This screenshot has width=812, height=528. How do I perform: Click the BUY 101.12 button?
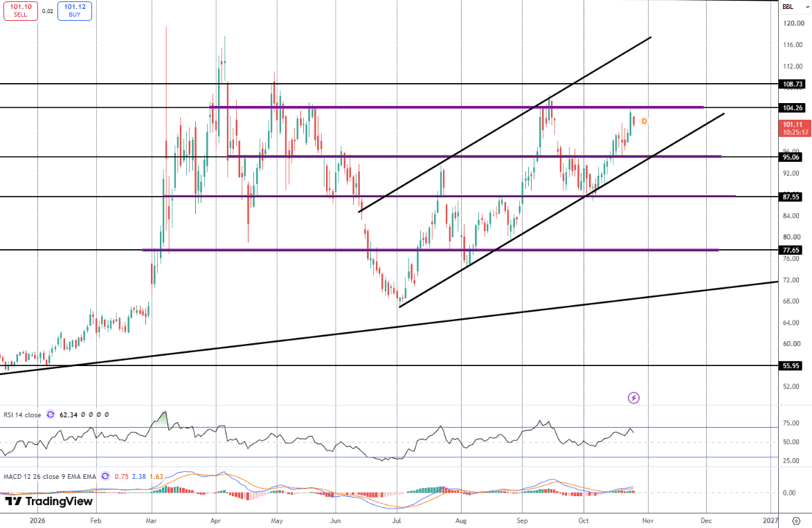pos(75,11)
